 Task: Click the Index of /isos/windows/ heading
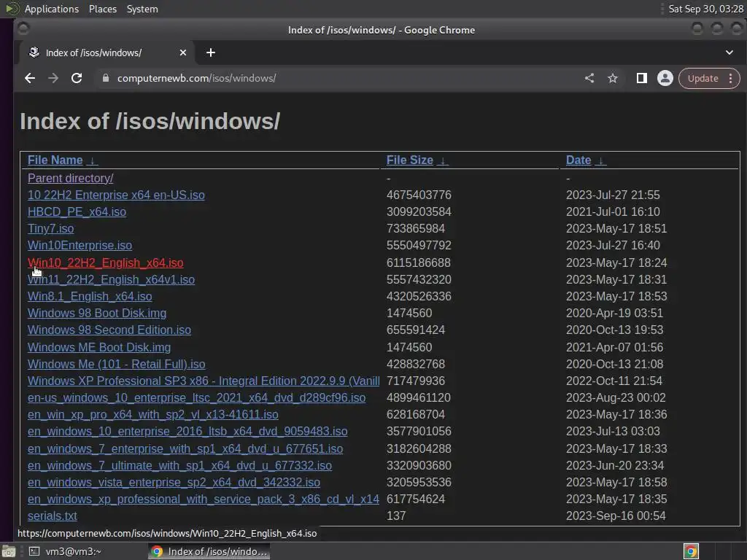pyautogui.click(x=150, y=121)
